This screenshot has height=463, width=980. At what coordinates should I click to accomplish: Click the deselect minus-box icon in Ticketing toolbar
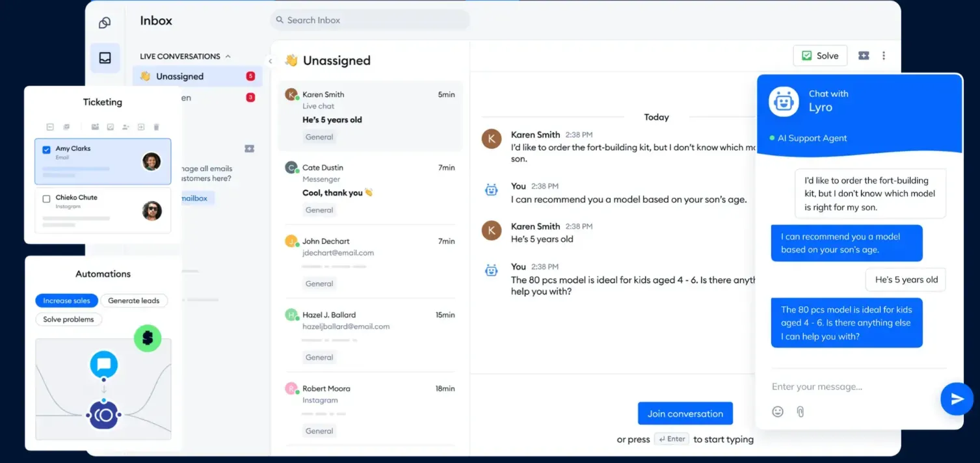(x=50, y=127)
